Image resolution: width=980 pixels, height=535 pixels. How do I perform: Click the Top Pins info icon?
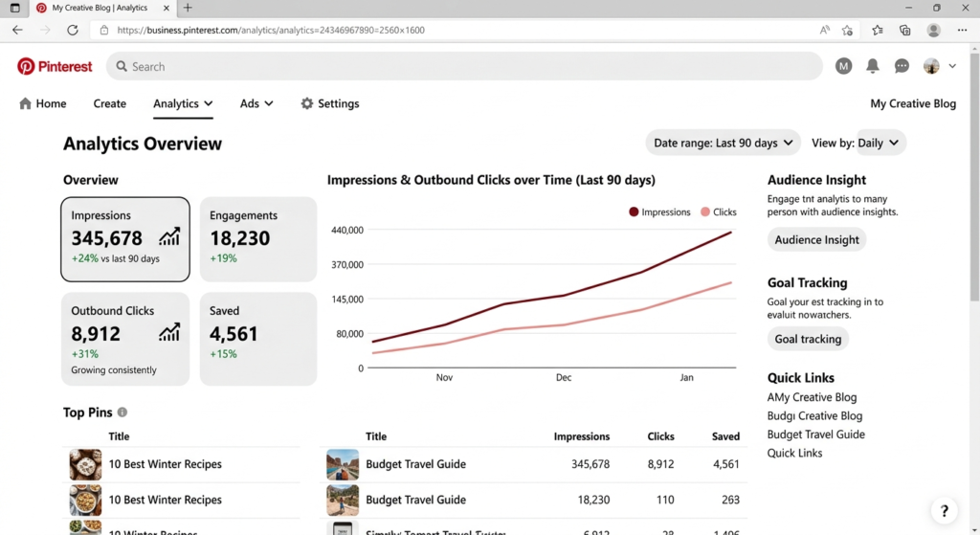pyautogui.click(x=122, y=412)
